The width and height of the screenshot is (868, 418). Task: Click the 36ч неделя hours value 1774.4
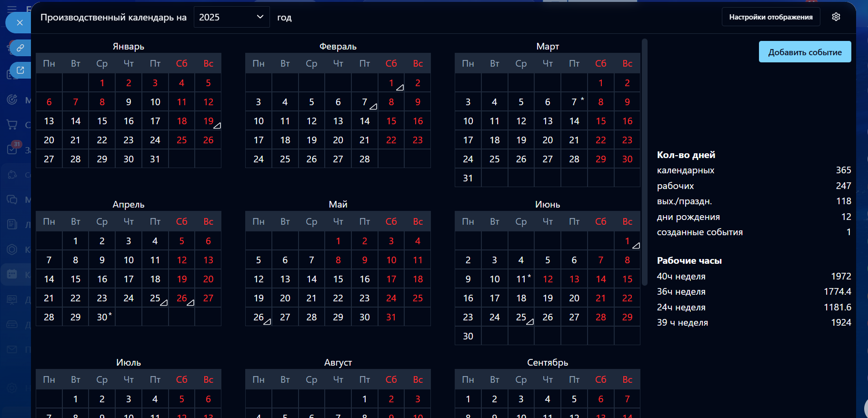click(x=838, y=291)
